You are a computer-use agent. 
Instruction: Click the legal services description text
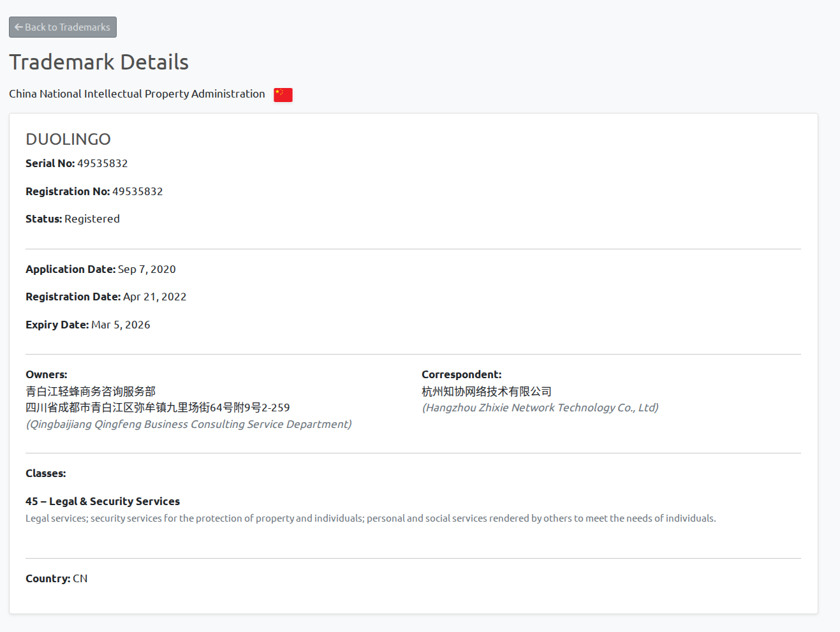pos(370,518)
